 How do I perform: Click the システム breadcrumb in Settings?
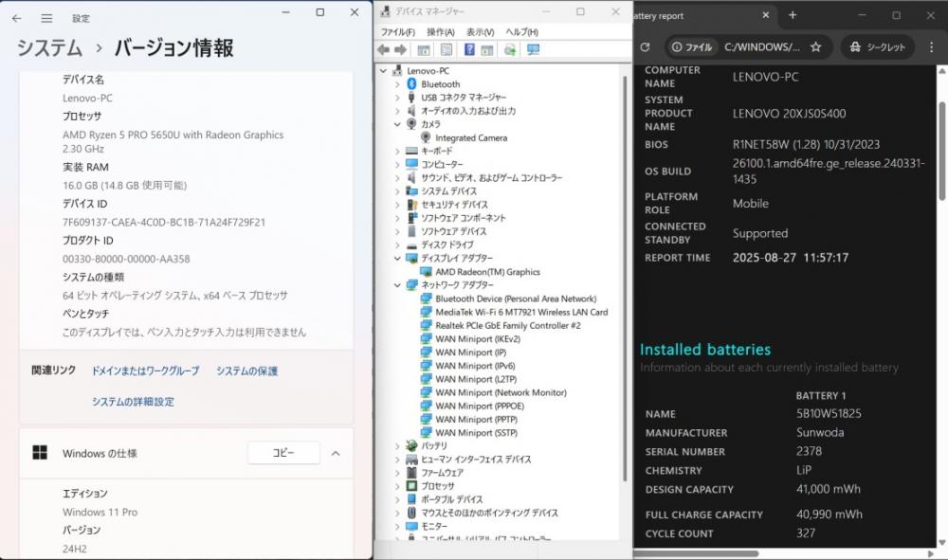coord(49,47)
